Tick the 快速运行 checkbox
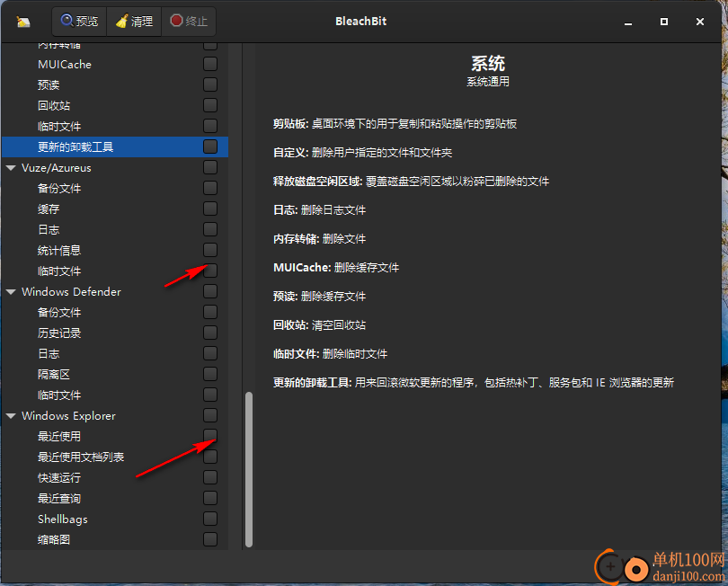 coord(210,477)
